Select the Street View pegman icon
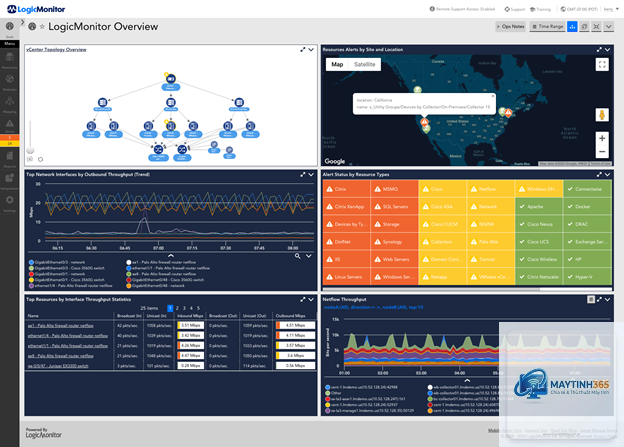This screenshot has width=624, height=447. [x=602, y=115]
